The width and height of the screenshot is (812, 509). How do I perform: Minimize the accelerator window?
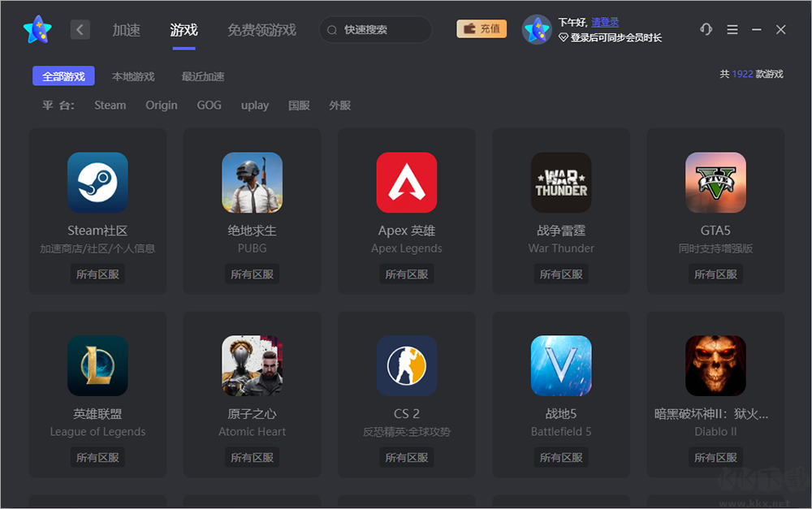click(x=757, y=29)
